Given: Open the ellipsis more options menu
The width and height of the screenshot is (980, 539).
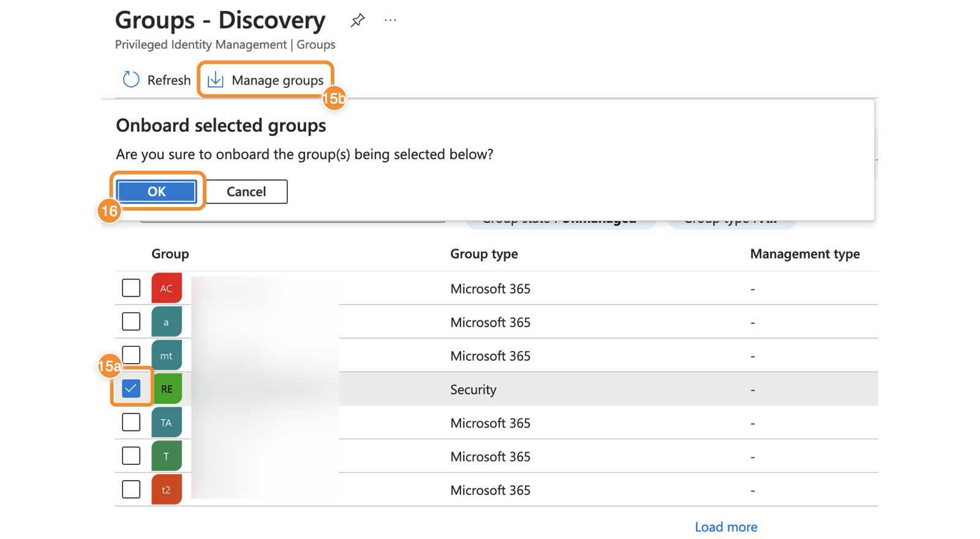Looking at the screenshot, I should (390, 20).
